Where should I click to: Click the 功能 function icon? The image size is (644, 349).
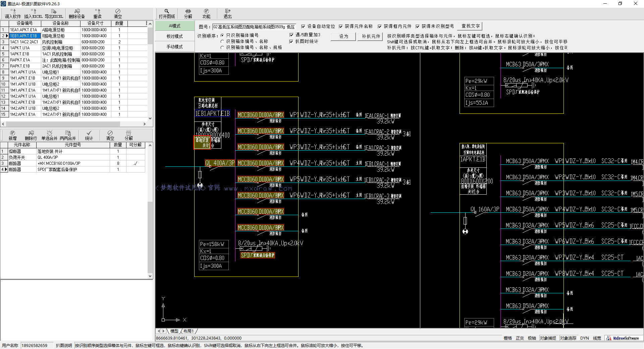(x=206, y=14)
